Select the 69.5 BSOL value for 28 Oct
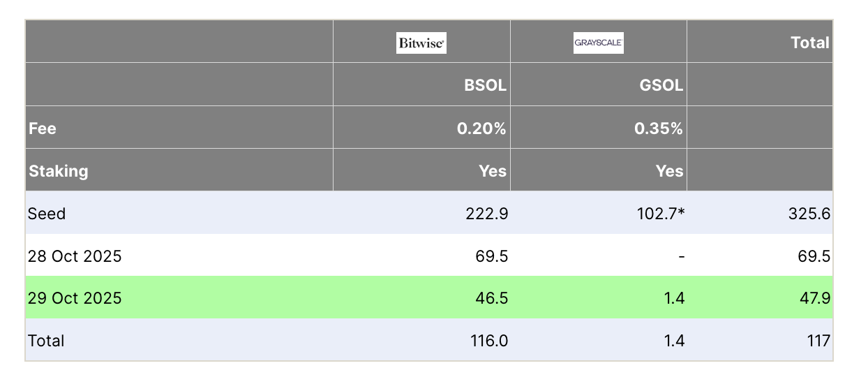 (x=492, y=256)
